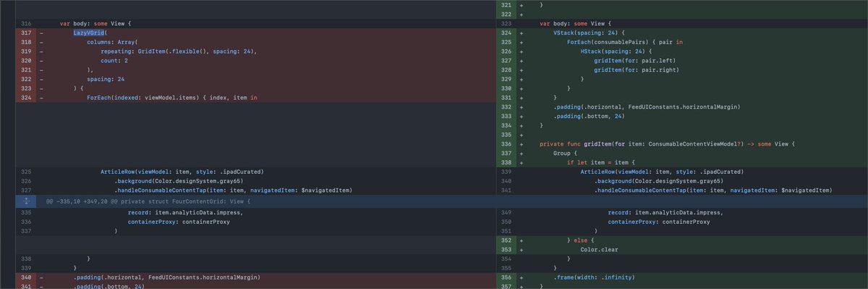
Task: Click added line 332 '.padding(.horizontal, FeedUIConstants.horizontalMargin)'
Action: coord(646,106)
